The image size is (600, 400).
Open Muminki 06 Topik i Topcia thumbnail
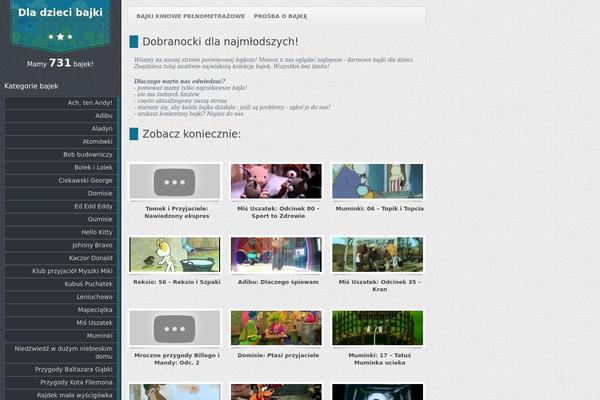378,181
